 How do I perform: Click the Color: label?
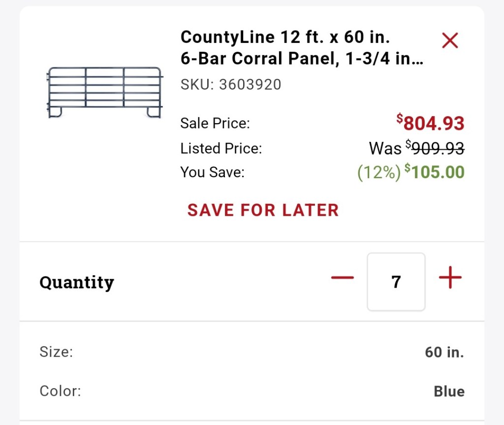[x=60, y=392]
